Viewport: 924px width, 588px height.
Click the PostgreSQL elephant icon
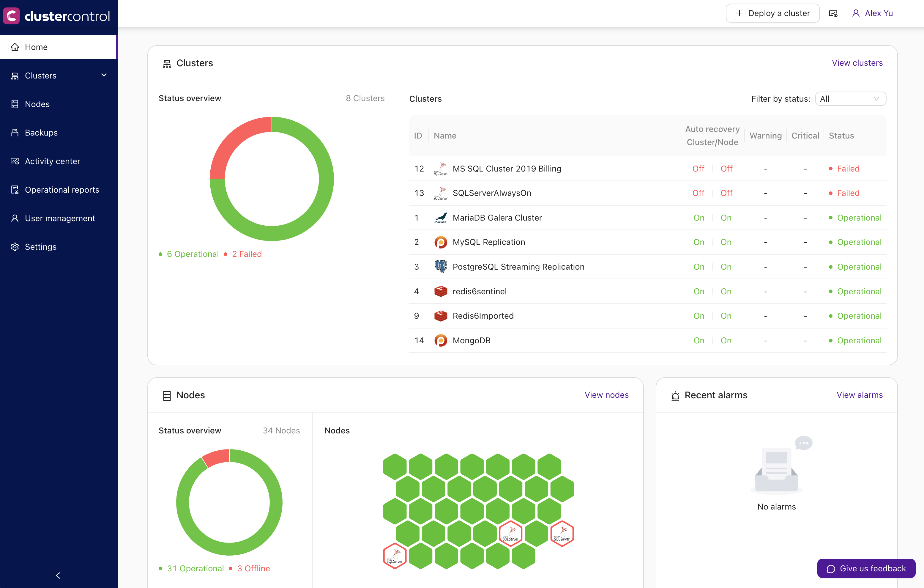(441, 267)
